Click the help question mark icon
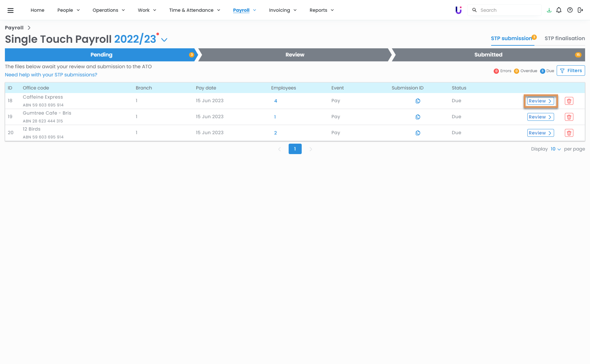Viewport: 590px width, 364px height. pos(570,10)
